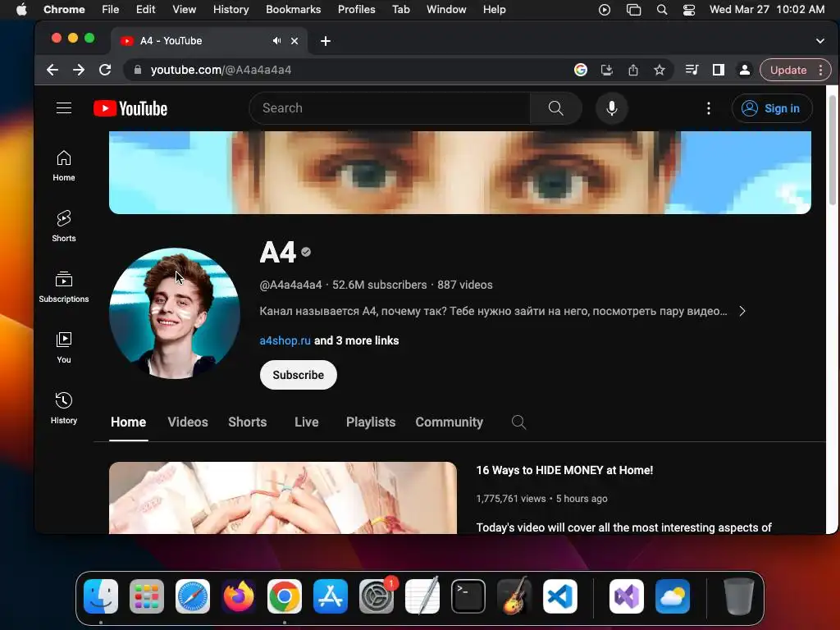The width and height of the screenshot is (840, 630).
Task: Click the YouTube logo
Action: tap(130, 108)
